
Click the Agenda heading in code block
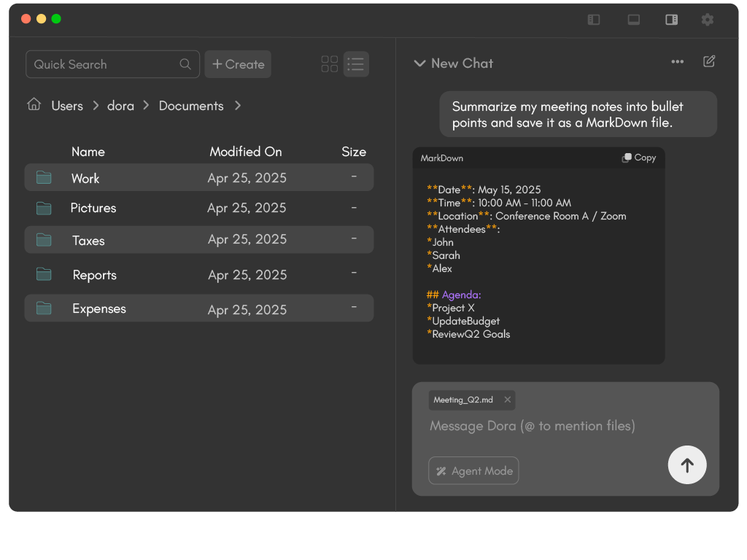454,295
